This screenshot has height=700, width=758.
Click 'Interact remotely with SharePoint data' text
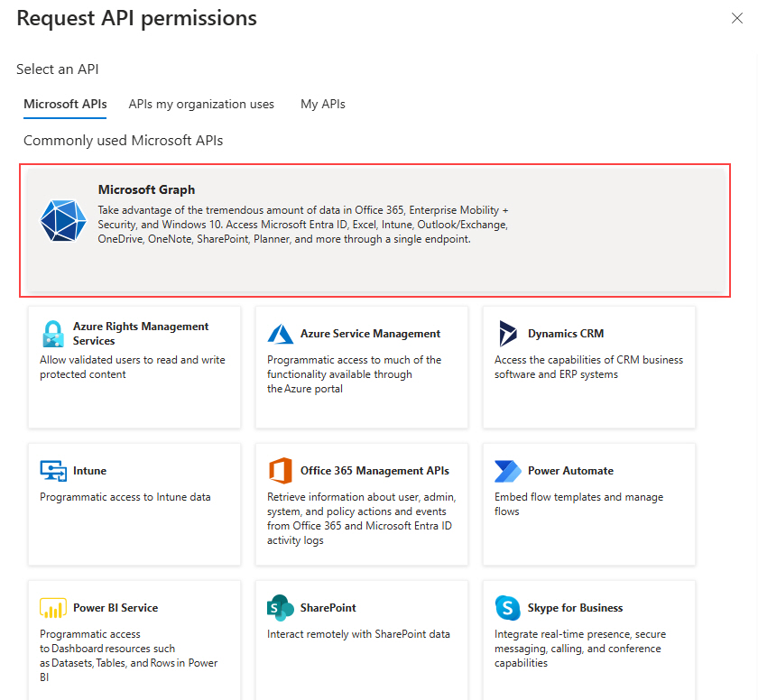coord(358,634)
